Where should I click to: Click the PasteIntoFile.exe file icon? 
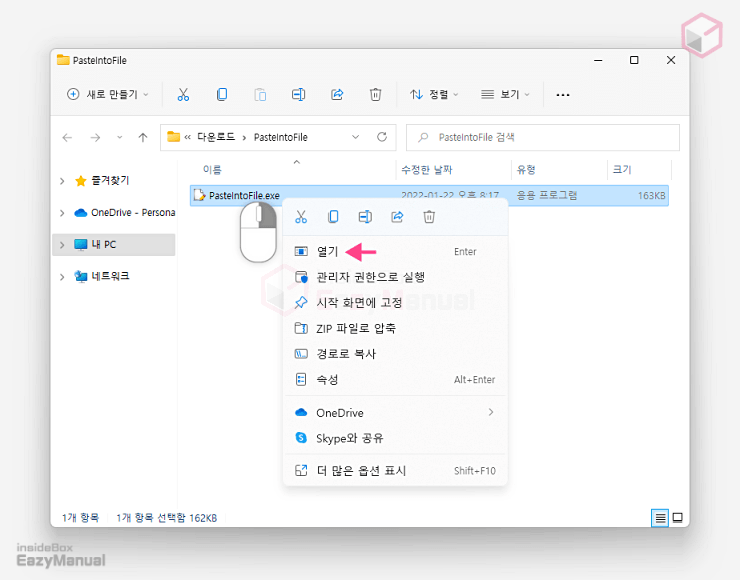(199, 195)
